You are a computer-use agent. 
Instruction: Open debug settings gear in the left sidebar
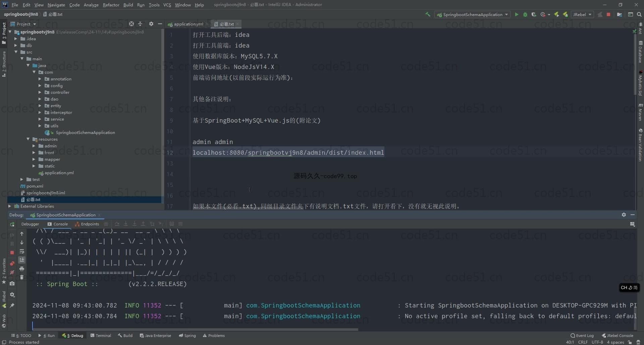(12, 295)
